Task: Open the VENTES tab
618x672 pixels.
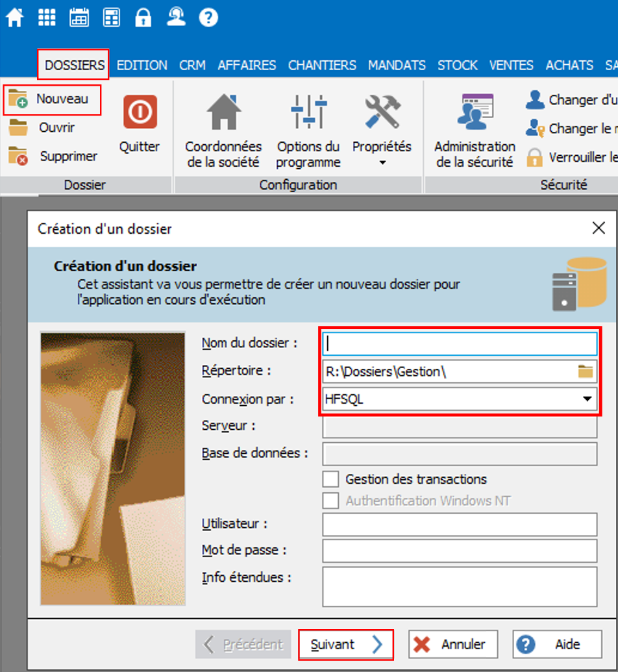Action: [512, 65]
